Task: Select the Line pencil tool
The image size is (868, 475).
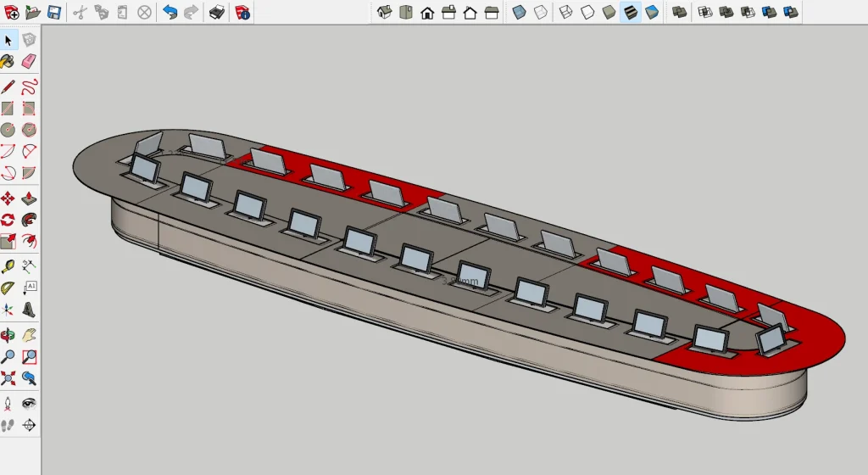Action: tap(8, 87)
